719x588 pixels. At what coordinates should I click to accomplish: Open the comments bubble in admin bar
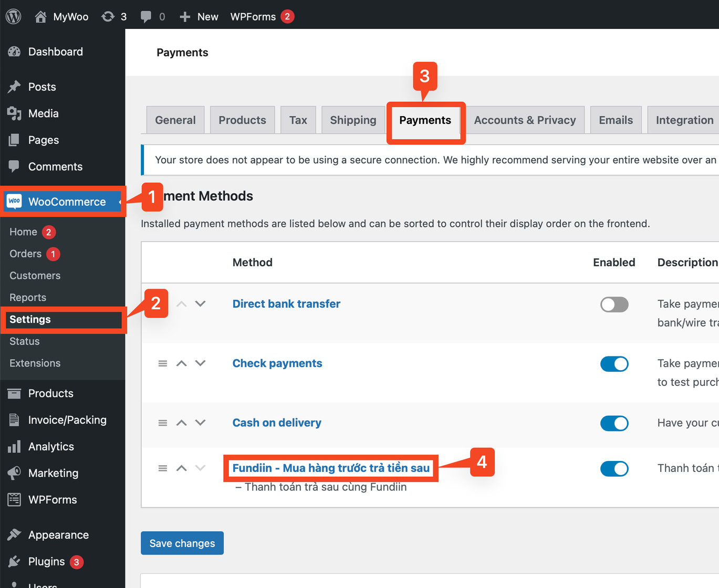pos(146,17)
